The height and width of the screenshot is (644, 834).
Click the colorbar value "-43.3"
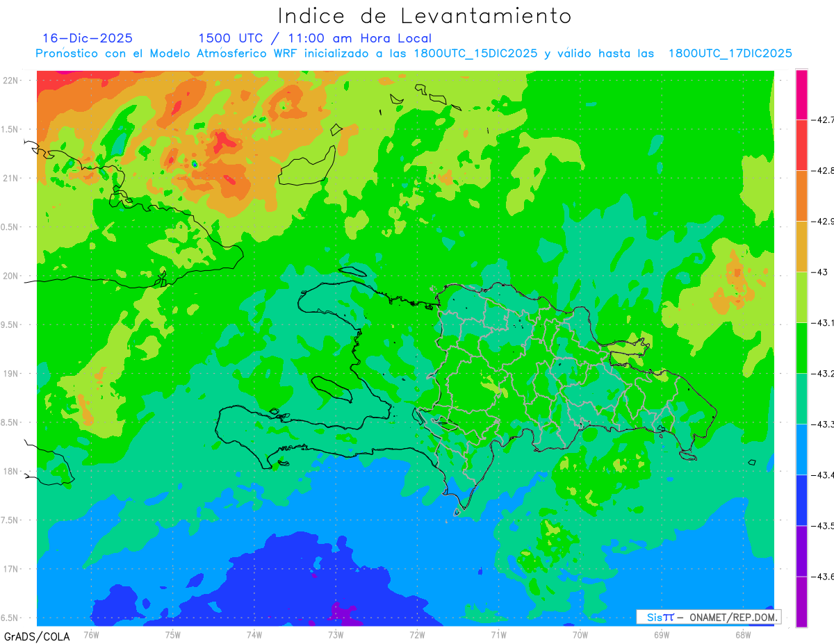[x=824, y=424]
